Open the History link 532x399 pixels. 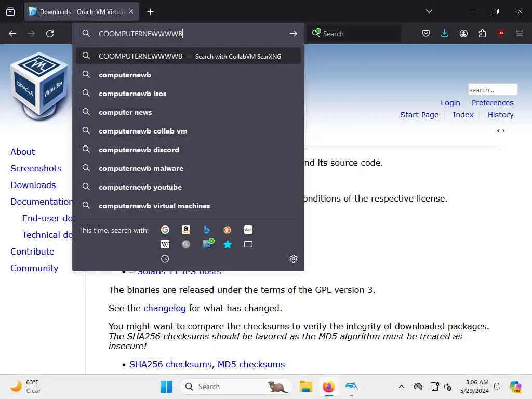(500, 115)
